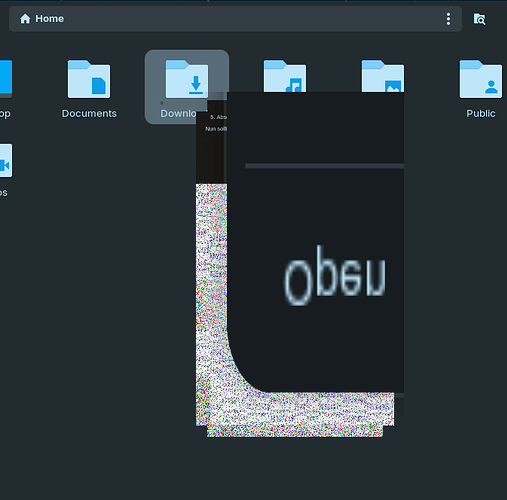This screenshot has width=507, height=500.
Task: Click the Home path bar button
Action: (42, 19)
